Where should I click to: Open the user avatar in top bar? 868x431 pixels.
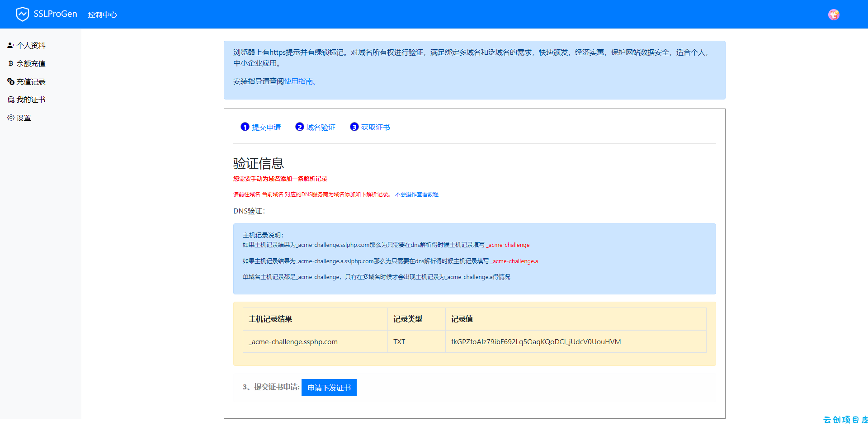click(x=834, y=14)
